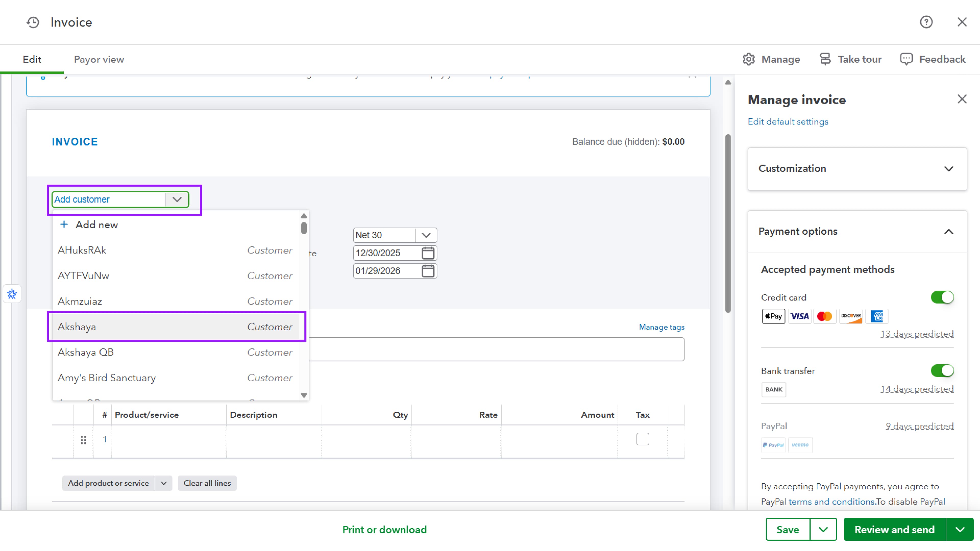This screenshot has height=551, width=980.
Task: Expand the Customization section
Action: coord(948,169)
